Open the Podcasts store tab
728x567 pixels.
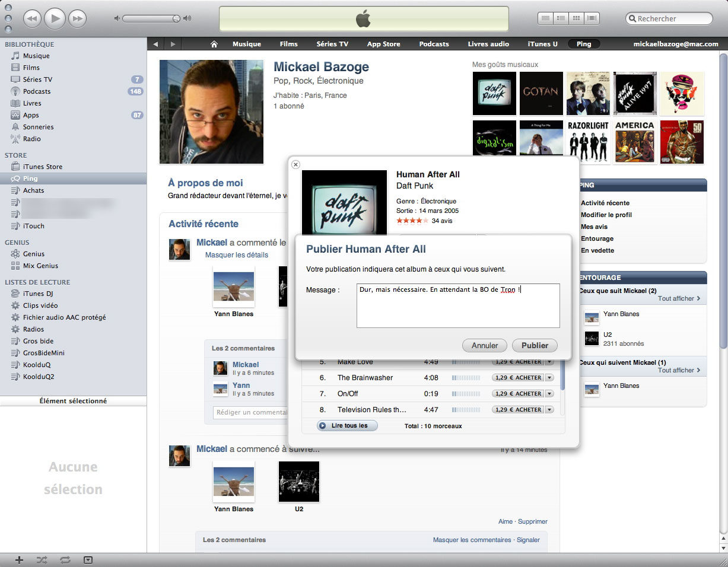(x=434, y=44)
